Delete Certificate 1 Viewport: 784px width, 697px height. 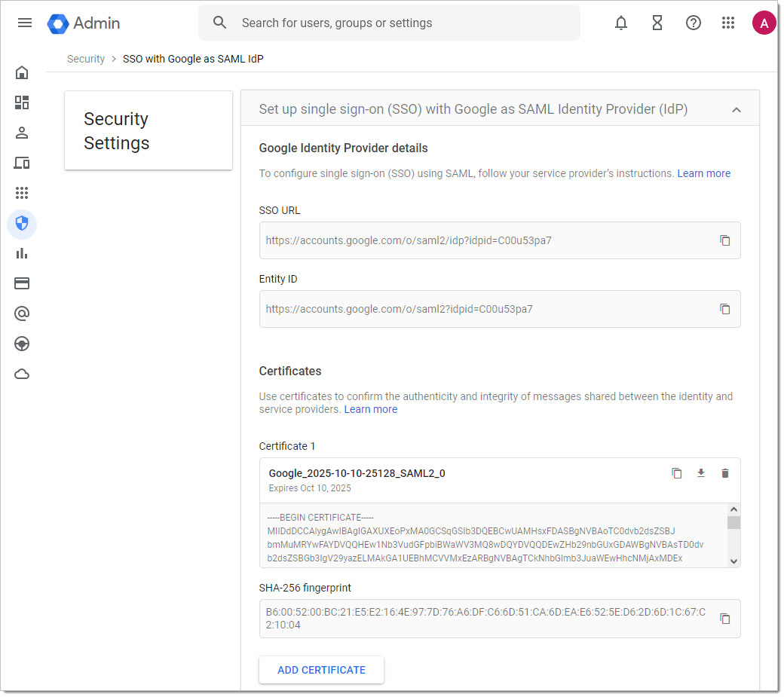[725, 473]
